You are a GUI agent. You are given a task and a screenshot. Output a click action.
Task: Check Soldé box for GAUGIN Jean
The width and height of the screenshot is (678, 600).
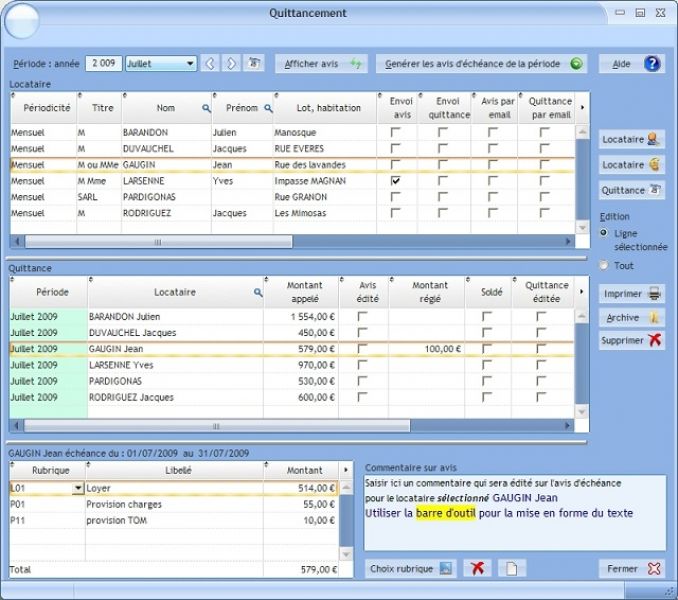click(486, 348)
